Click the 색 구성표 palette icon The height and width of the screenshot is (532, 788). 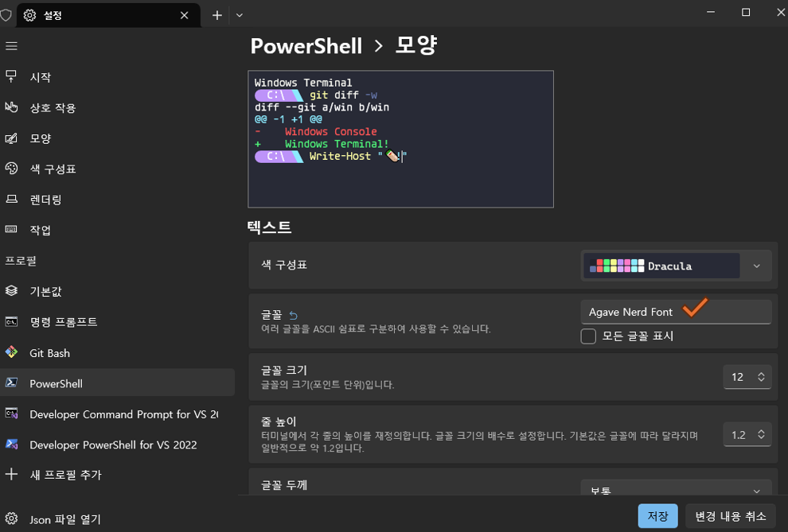[11, 168]
